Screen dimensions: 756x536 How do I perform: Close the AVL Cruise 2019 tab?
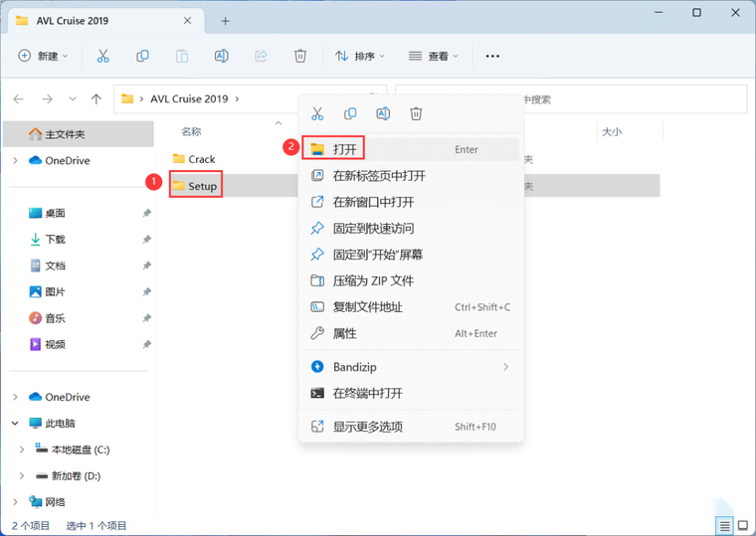(188, 21)
